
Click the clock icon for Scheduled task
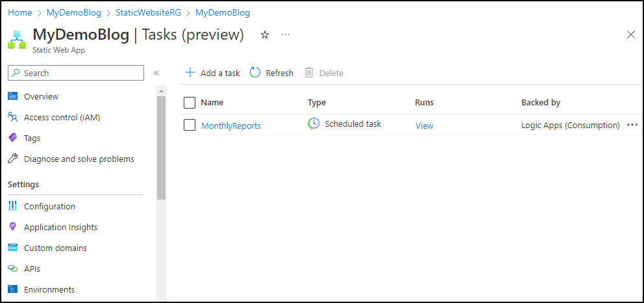pyautogui.click(x=314, y=124)
